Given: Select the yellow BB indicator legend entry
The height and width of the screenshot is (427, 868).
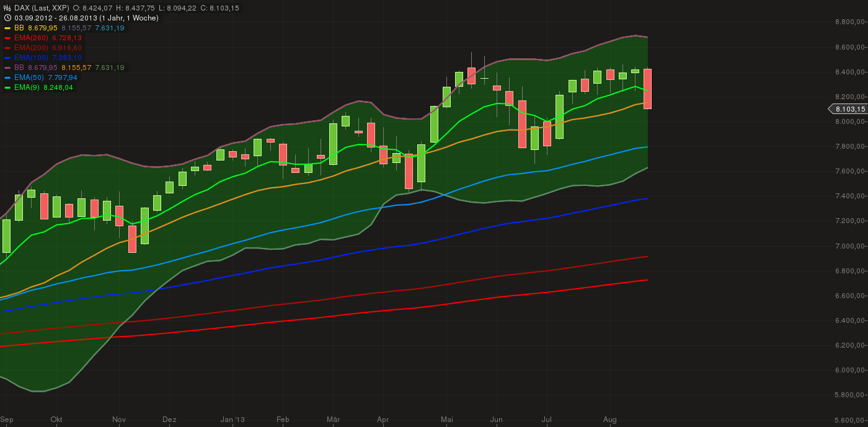Looking at the screenshot, I should (19, 28).
